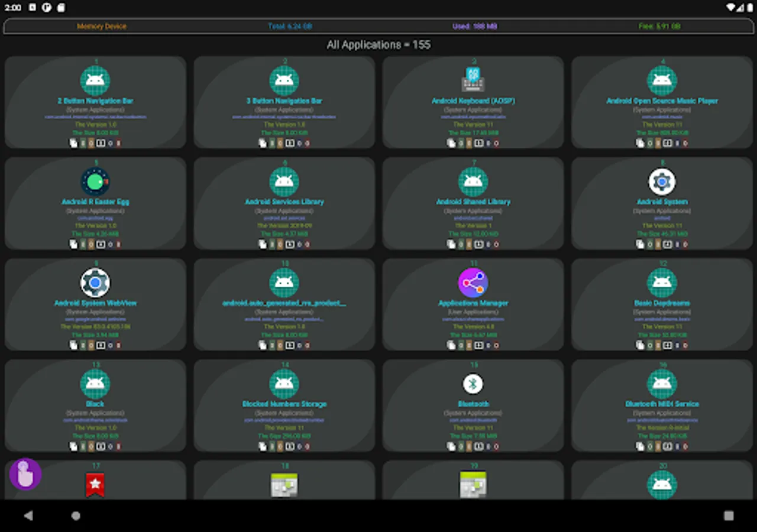Viewport: 757px width, 532px height.
Task: Select the "Android Services Library" title
Action: tap(284, 202)
